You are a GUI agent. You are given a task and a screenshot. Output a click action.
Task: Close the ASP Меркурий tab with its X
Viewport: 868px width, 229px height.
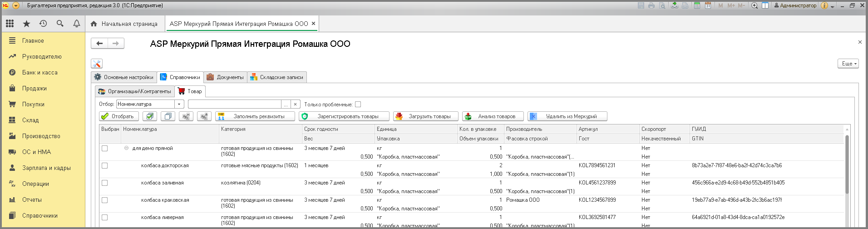pyautogui.click(x=313, y=24)
